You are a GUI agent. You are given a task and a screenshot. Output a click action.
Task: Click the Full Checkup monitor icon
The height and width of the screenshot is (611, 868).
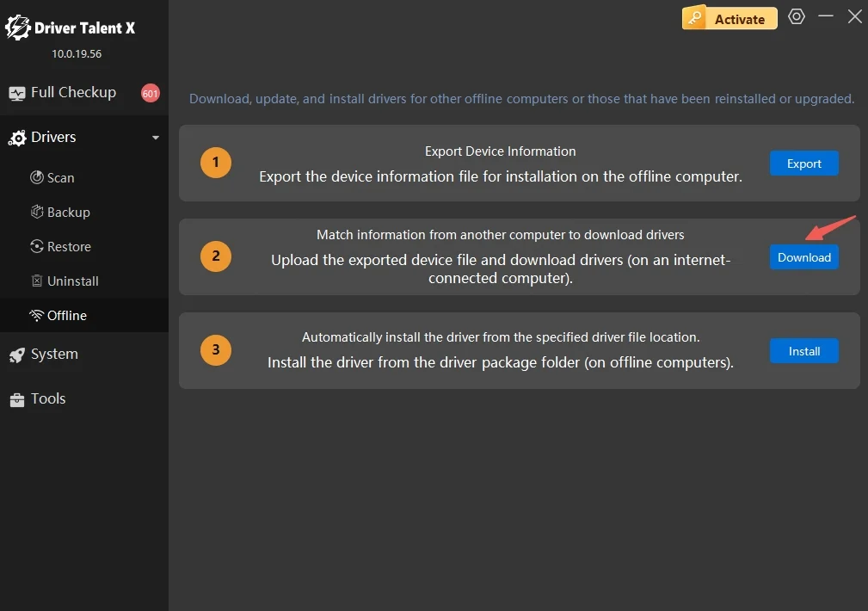[17, 93]
